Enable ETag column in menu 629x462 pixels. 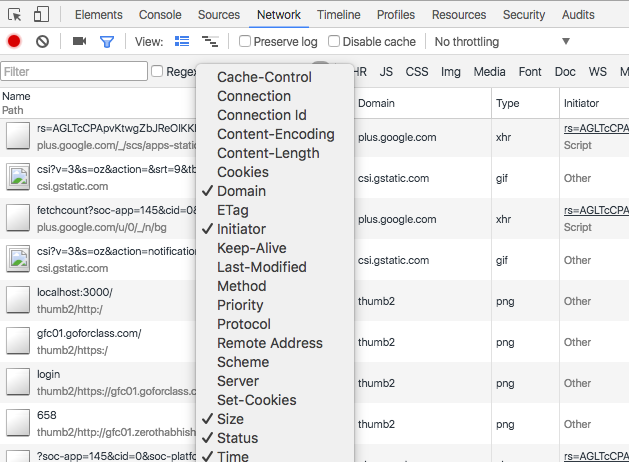pyautogui.click(x=275, y=210)
